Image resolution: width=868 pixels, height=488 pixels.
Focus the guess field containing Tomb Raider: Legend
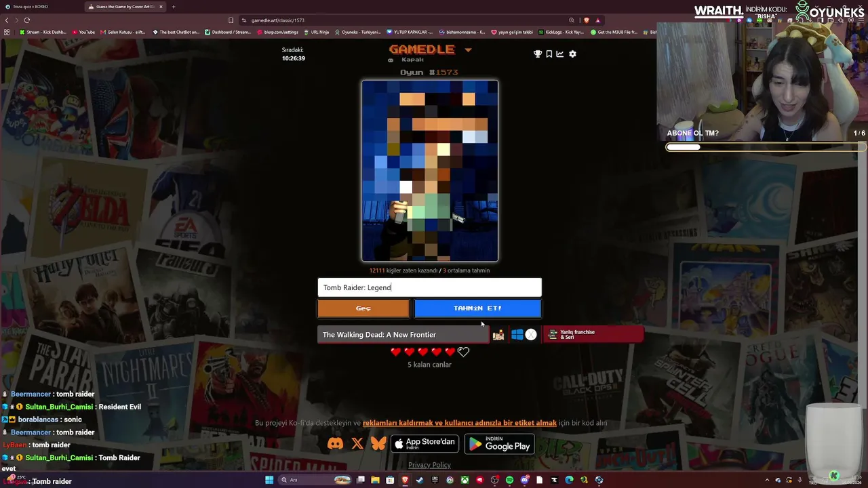(x=430, y=287)
